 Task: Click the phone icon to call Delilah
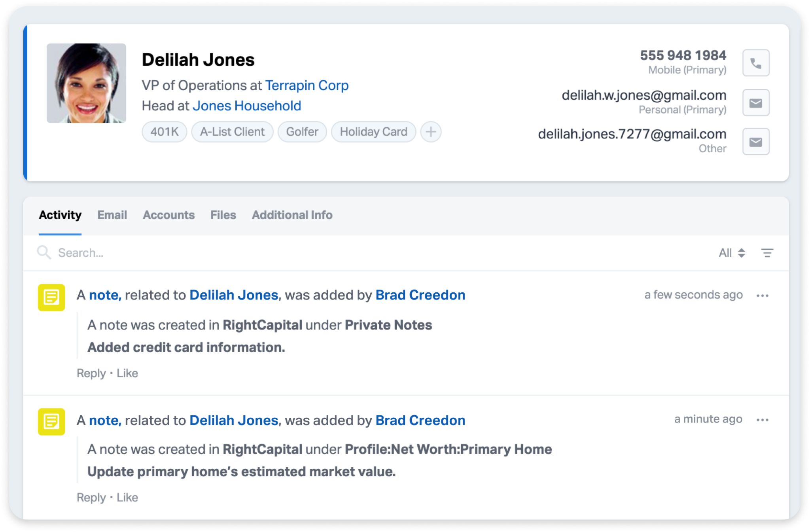[756, 62]
